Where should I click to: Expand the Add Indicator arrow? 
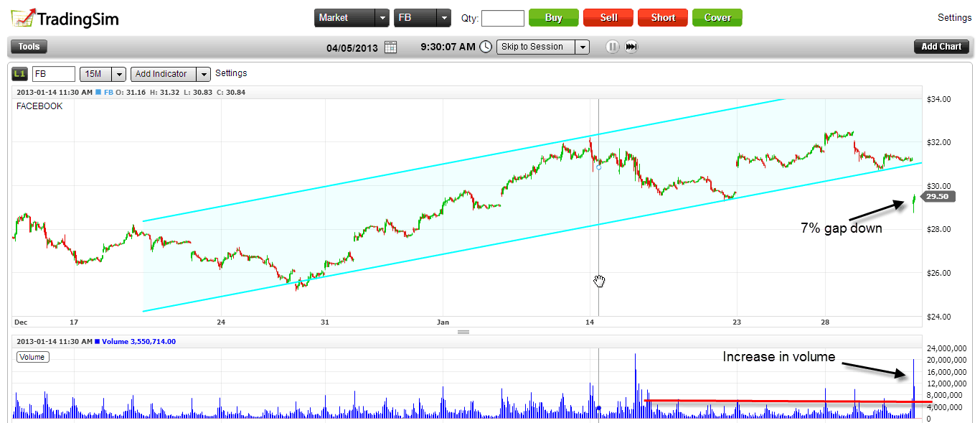[204, 74]
